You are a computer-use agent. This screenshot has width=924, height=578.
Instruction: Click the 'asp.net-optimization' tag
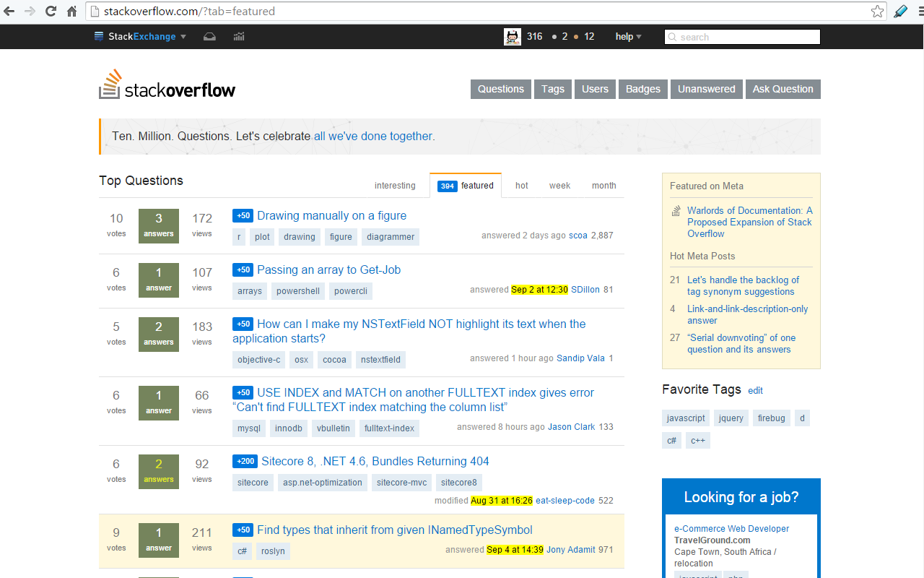pos(323,483)
